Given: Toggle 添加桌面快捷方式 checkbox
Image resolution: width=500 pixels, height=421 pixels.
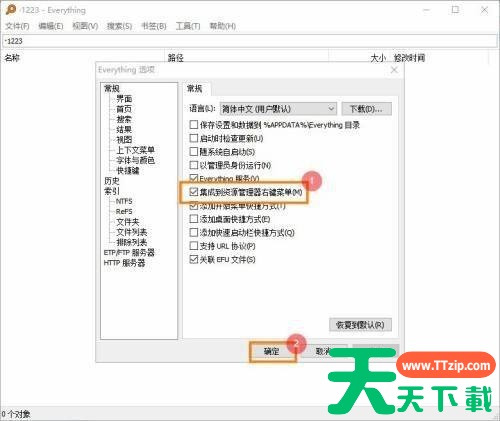Looking at the screenshot, I should (x=194, y=219).
